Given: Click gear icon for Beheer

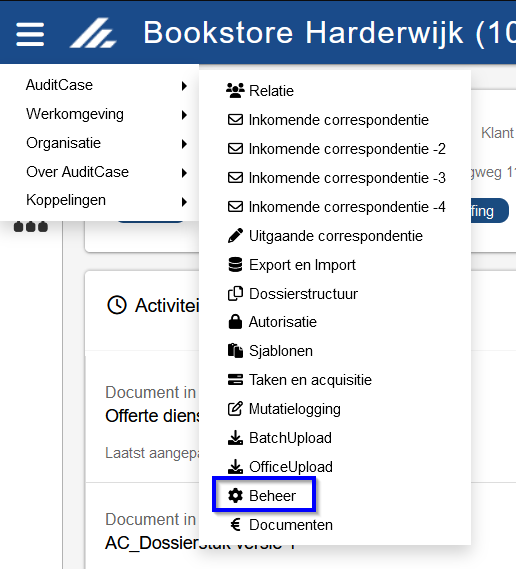Looking at the screenshot, I should 235,496.
